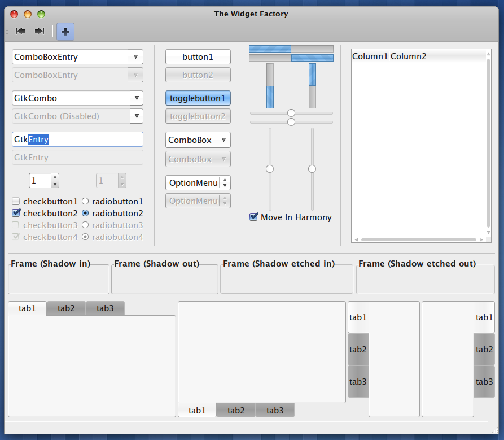The height and width of the screenshot is (440, 504).
Task: Click the Frame (Shadow out) label
Action: click(x=157, y=264)
